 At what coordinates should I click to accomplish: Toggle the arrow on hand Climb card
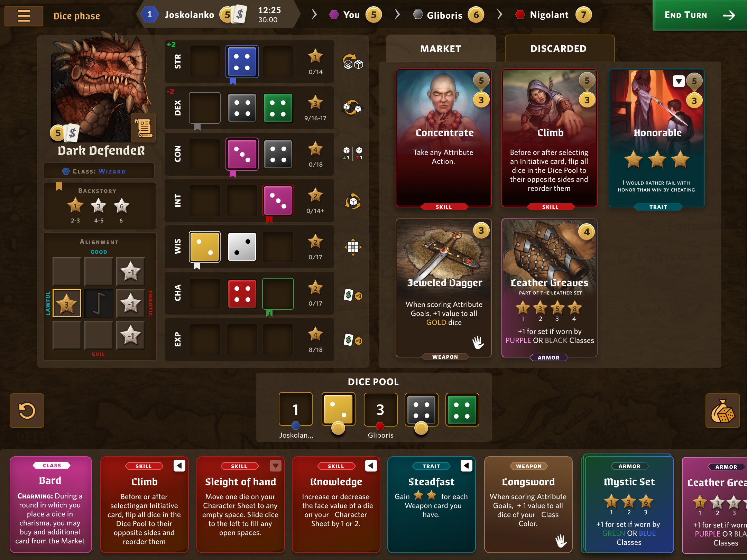point(179,466)
